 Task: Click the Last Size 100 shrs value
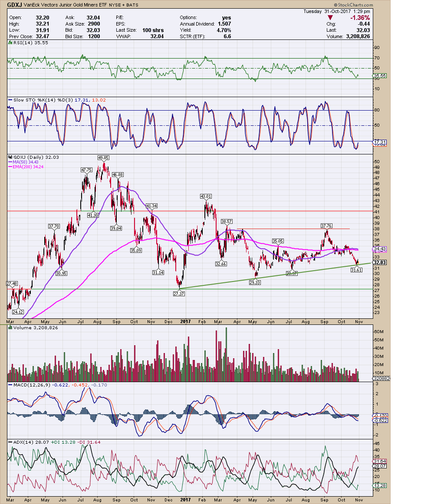pos(153,30)
